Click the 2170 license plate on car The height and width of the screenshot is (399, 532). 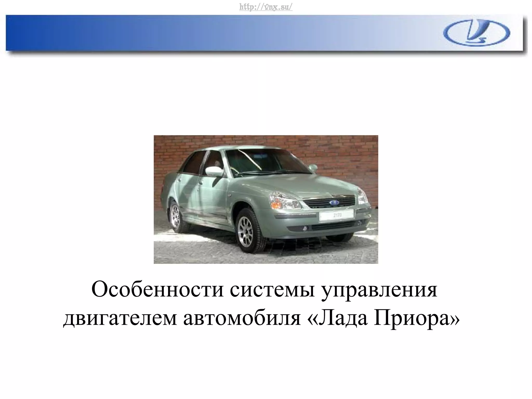pyautogui.click(x=337, y=215)
